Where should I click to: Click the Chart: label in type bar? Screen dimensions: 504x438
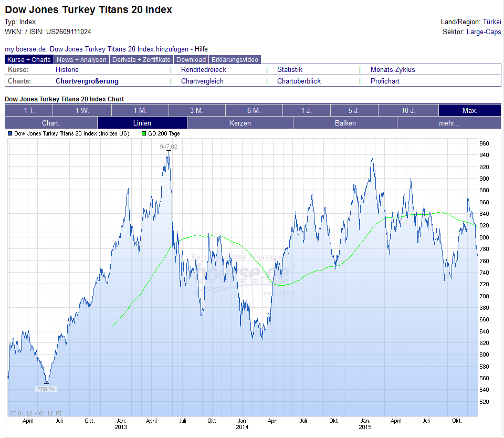51,123
